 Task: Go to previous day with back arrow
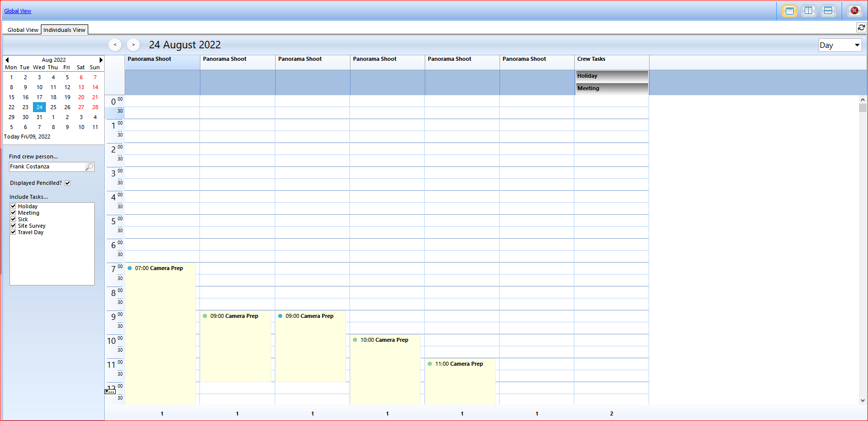pos(115,45)
